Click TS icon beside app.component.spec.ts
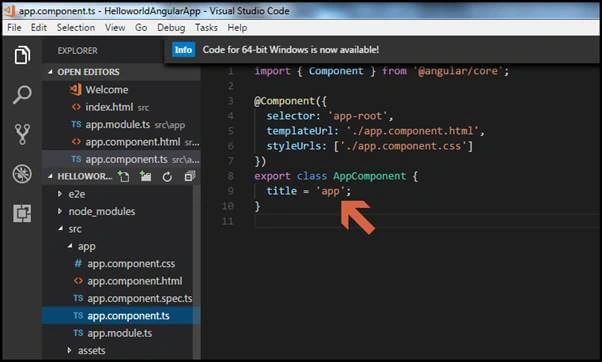 click(78, 298)
